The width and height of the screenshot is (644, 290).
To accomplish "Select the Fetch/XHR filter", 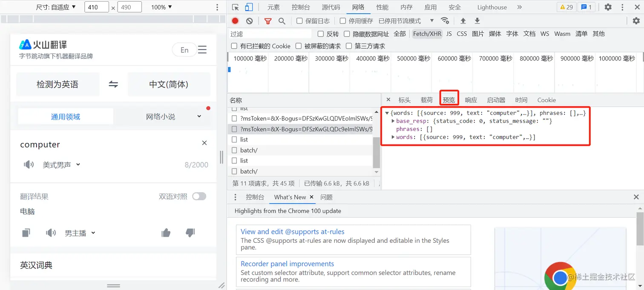I will point(427,34).
